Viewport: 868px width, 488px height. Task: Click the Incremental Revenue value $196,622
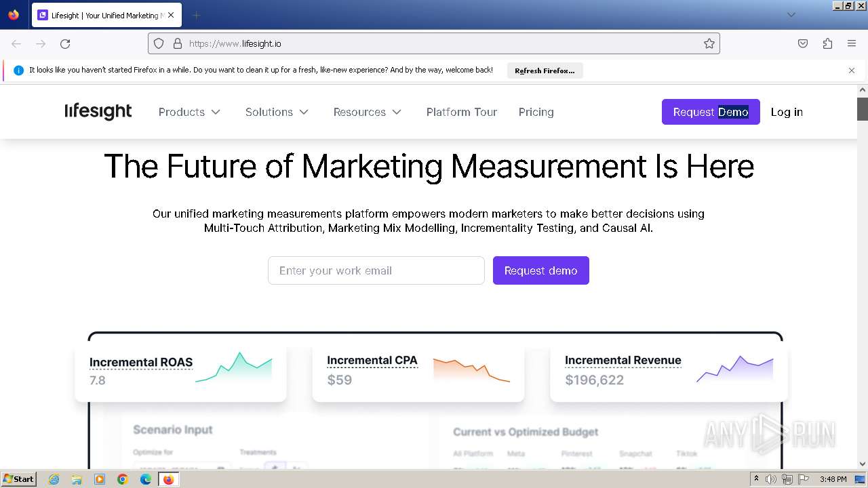(x=594, y=380)
